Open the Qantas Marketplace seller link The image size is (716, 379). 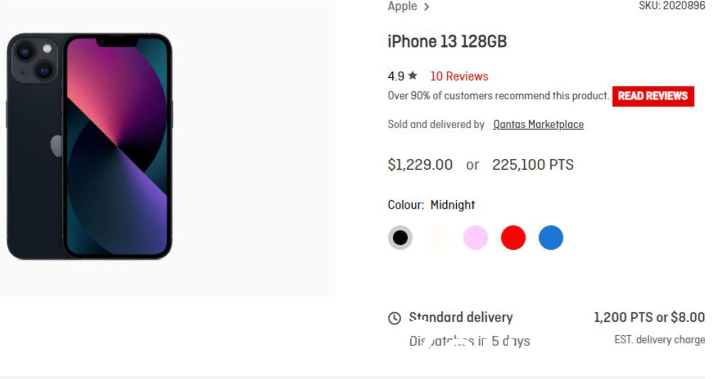(x=538, y=124)
